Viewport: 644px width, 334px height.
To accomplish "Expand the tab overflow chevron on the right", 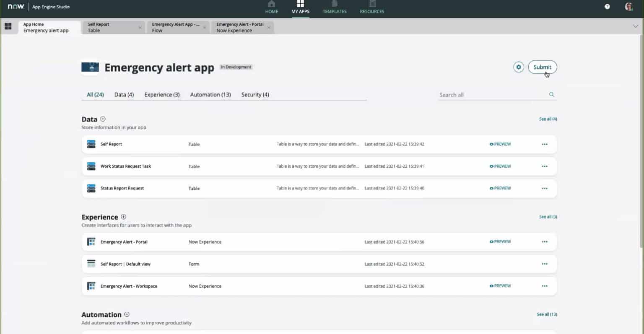I will point(636,26).
